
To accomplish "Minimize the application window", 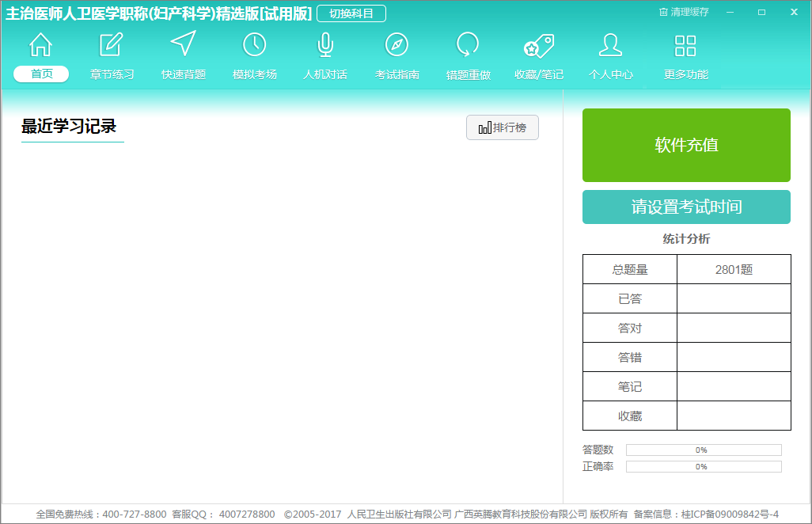I will (x=730, y=12).
